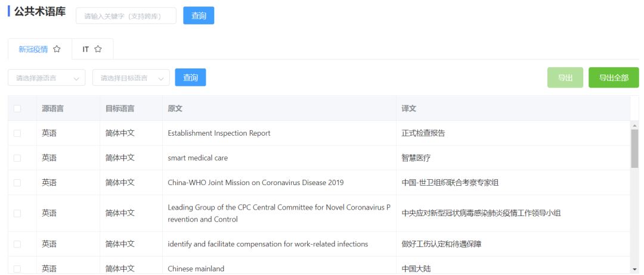Select translation 中国-世卫组织联合考察专家组

(450, 183)
